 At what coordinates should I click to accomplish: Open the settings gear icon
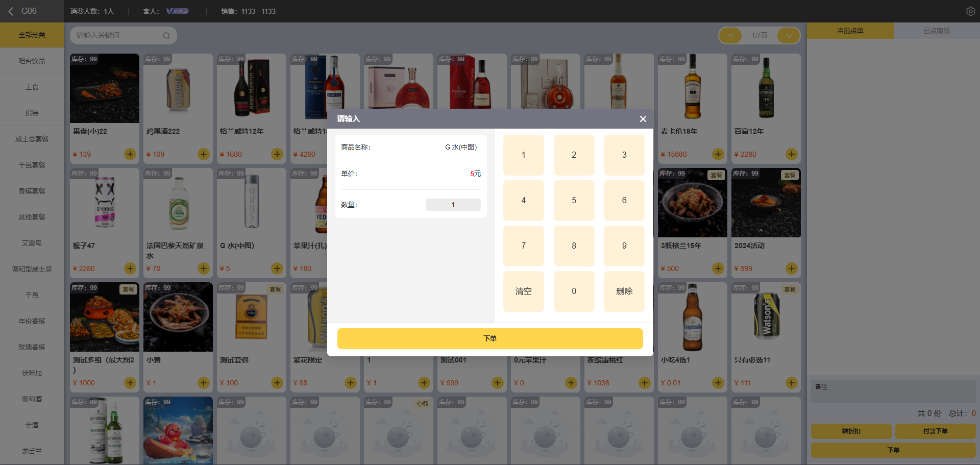[970, 11]
